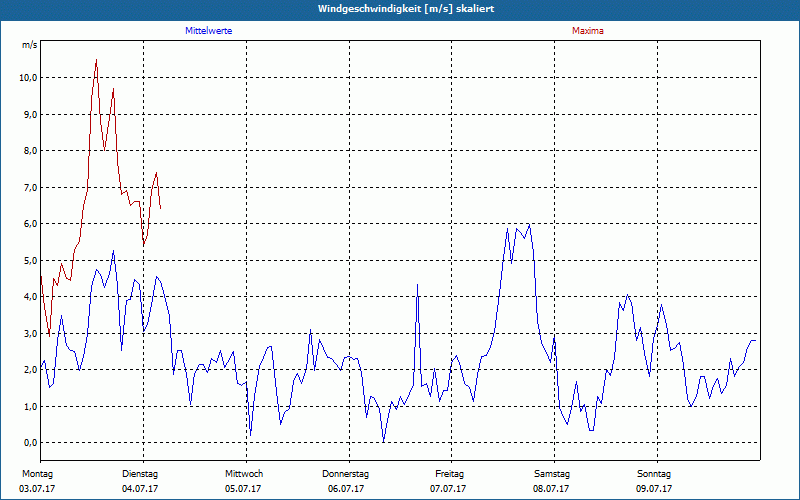Image resolution: width=800 pixels, height=500 pixels.
Task: Click the 5,0 y-axis value
Action: coord(31,260)
